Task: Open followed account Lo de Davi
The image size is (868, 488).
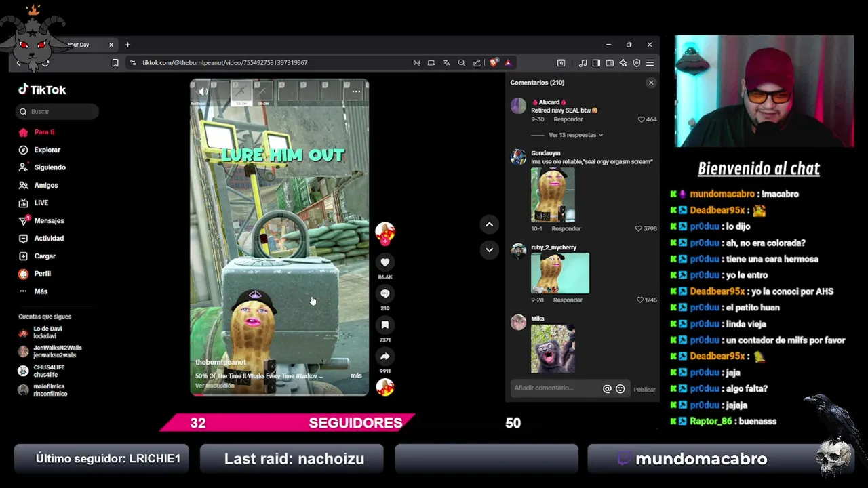Action: pos(41,332)
